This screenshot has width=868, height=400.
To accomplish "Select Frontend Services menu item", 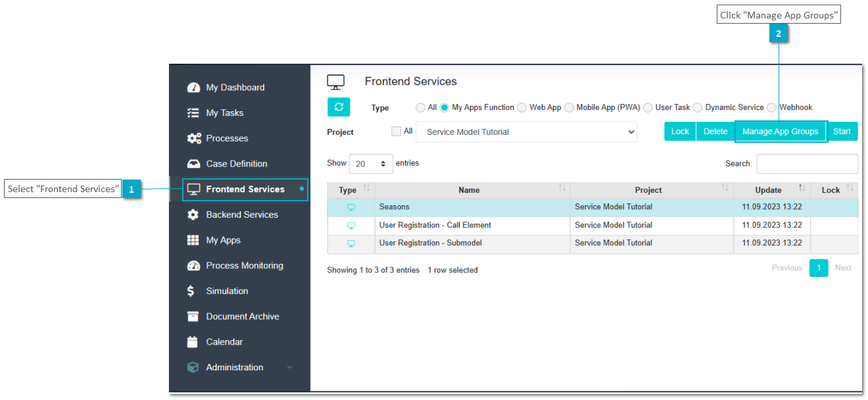I will pos(245,189).
